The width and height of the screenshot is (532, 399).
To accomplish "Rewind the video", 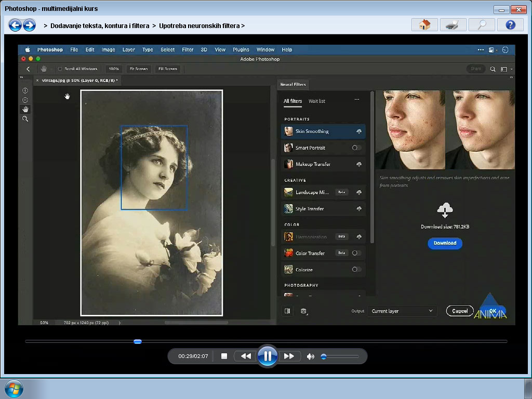I will click(246, 356).
